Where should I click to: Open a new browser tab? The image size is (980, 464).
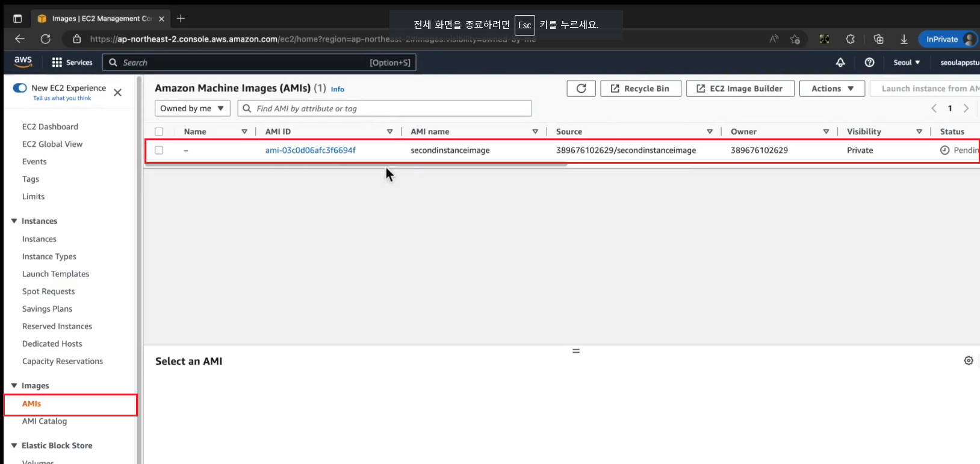[x=181, y=18]
